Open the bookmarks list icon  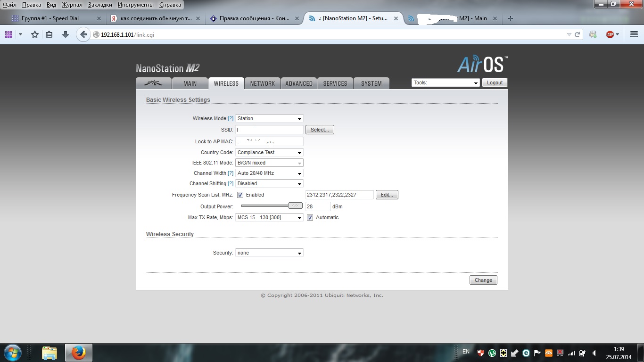click(x=49, y=34)
